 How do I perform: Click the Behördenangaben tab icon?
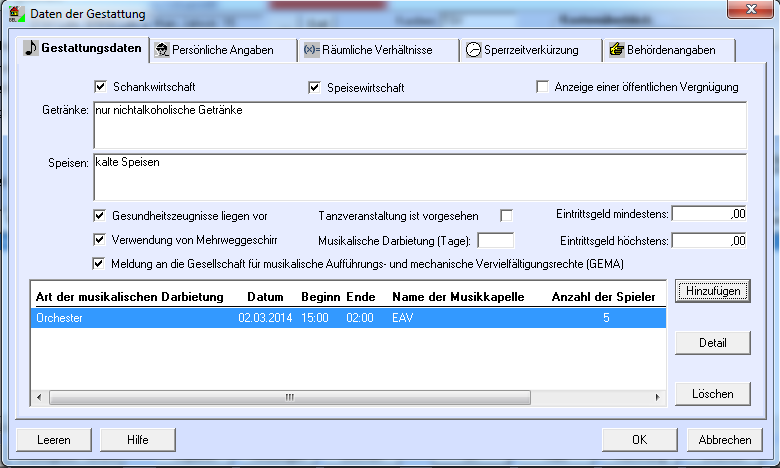617,50
